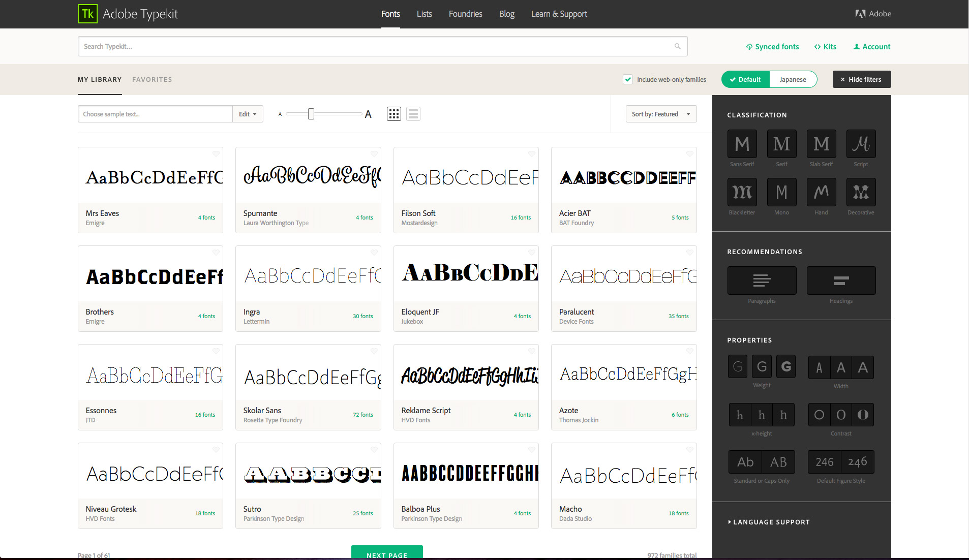Open the Edit sample text dropdown
The height and width of the screenshot is (560, 969).
248,114
